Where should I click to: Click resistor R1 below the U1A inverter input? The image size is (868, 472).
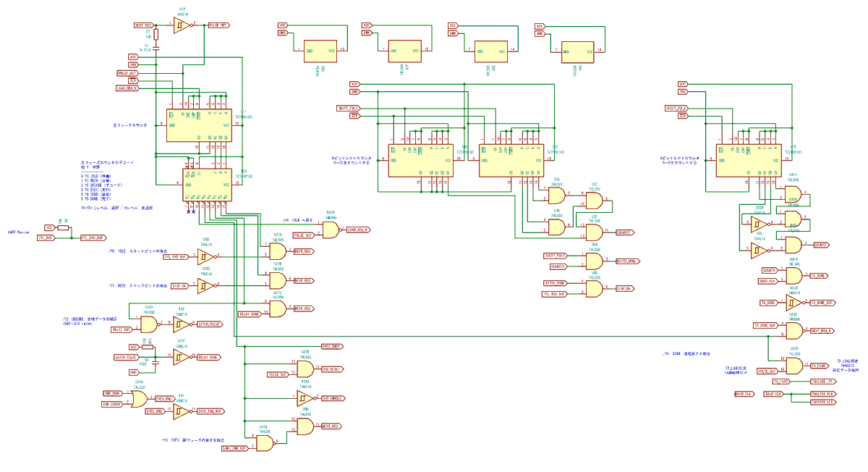tap(156, 33)
